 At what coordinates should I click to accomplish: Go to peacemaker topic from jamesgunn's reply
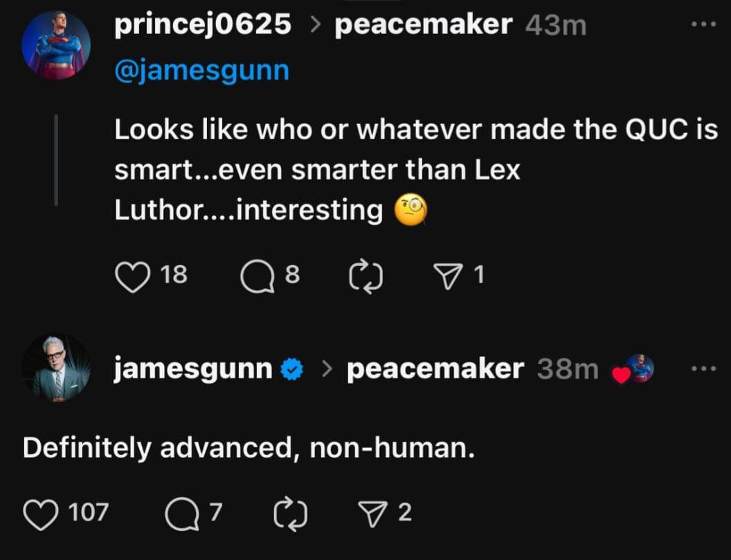coord(435,369)
